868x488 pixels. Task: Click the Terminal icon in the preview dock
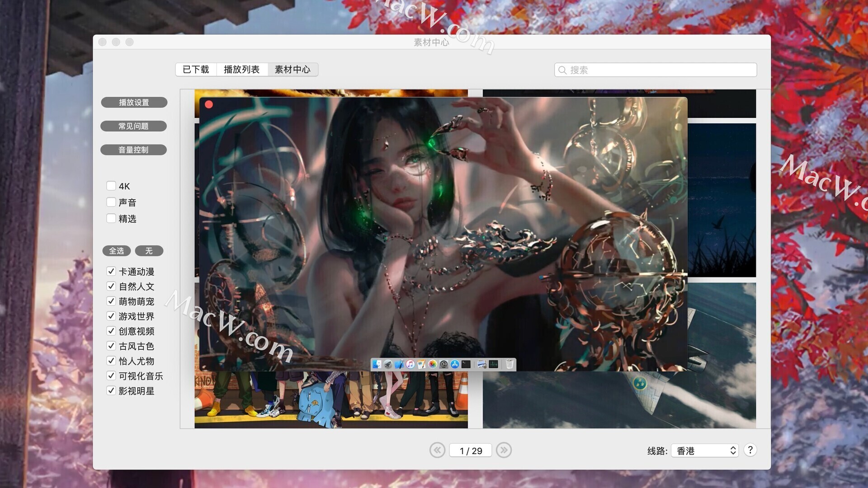tap(466, 364)
